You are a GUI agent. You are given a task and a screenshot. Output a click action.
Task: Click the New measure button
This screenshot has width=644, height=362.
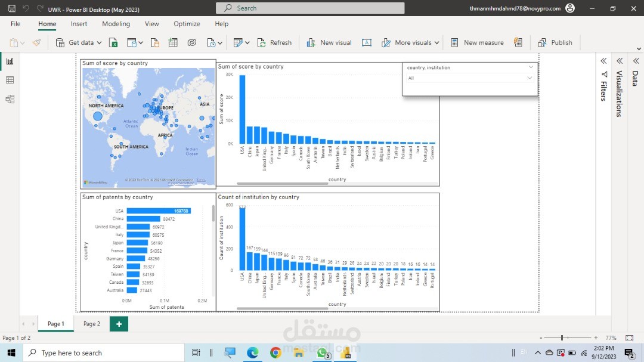coord(477,43)
